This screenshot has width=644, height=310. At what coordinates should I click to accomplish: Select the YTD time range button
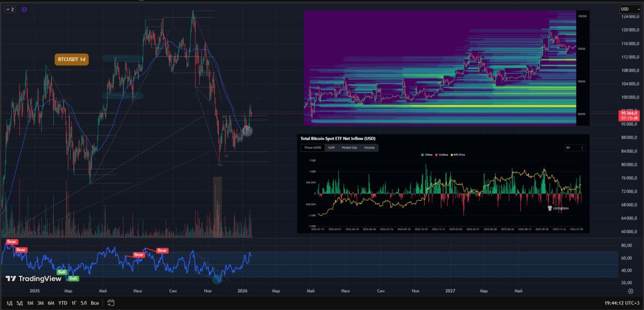tap(63, 303)
